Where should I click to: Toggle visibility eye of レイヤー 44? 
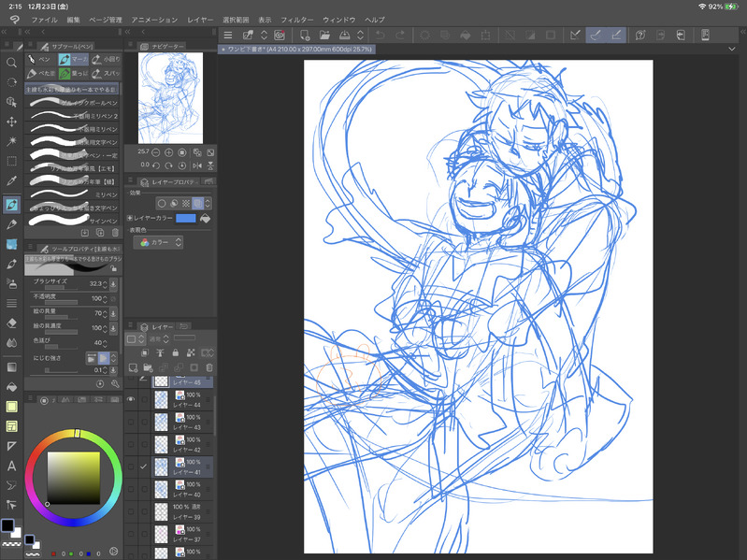click(131, 399)
